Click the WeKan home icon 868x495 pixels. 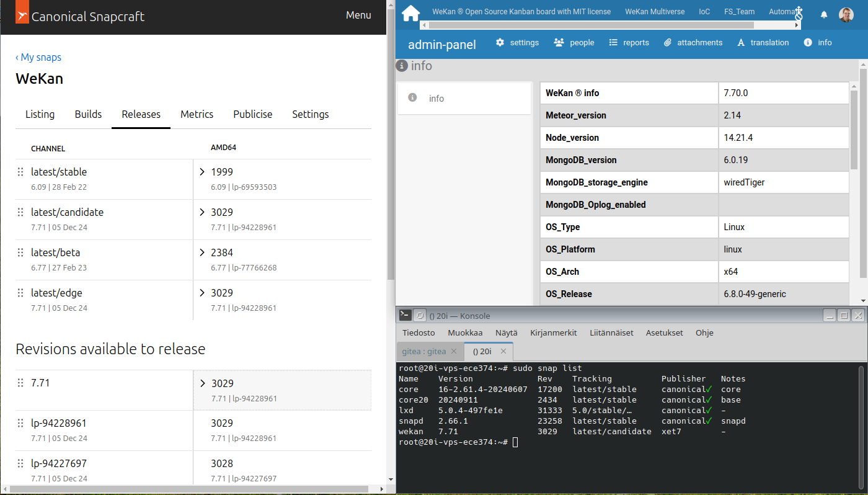pos(410,13)
